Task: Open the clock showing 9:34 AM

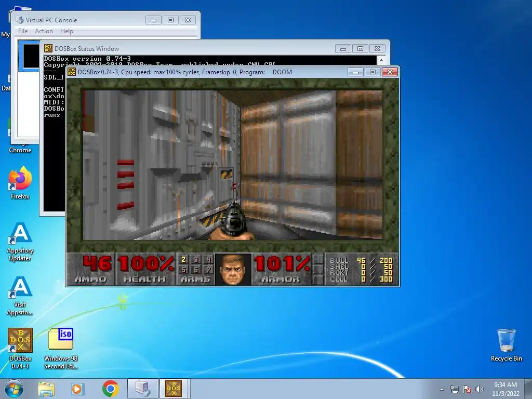Action: click(x=506, y=389)
